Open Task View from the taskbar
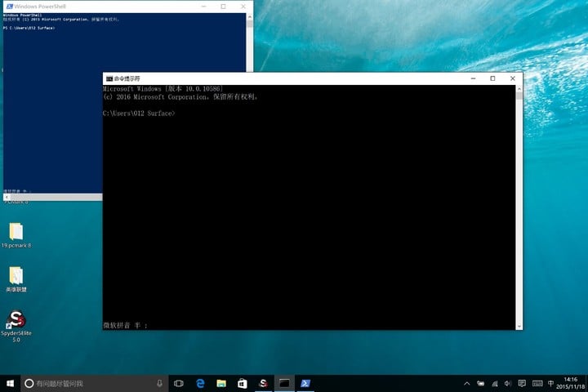Viewport: 588px width, 392px height. pos(179,383)
